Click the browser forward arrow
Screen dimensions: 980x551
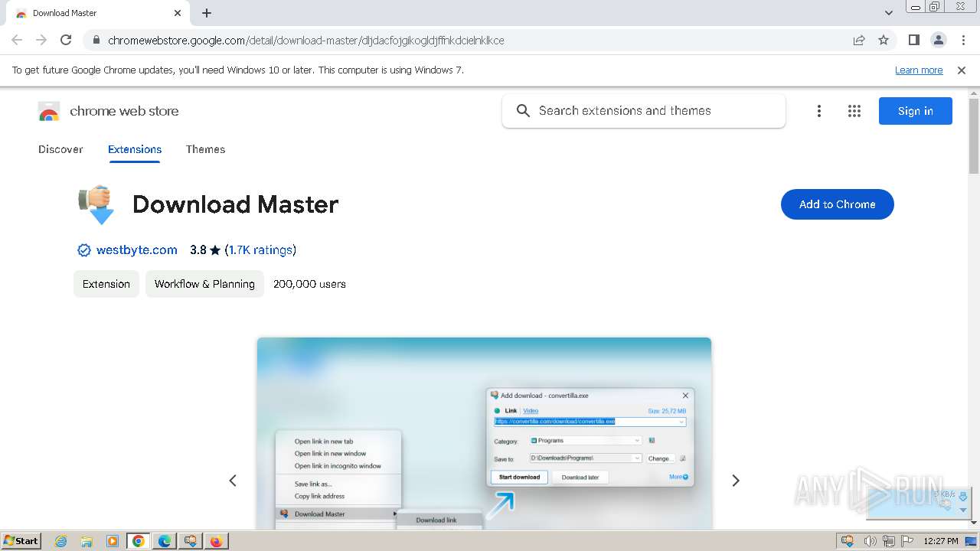point(41,40)
